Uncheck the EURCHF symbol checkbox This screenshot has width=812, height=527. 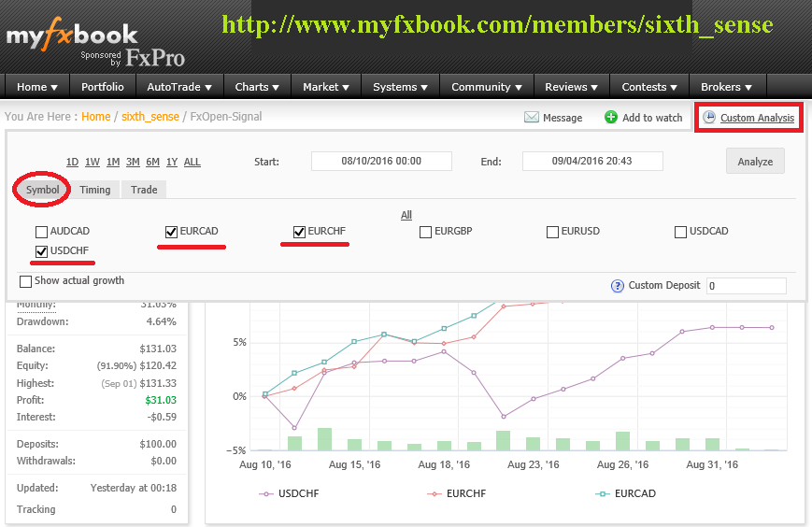click(299, 232)
